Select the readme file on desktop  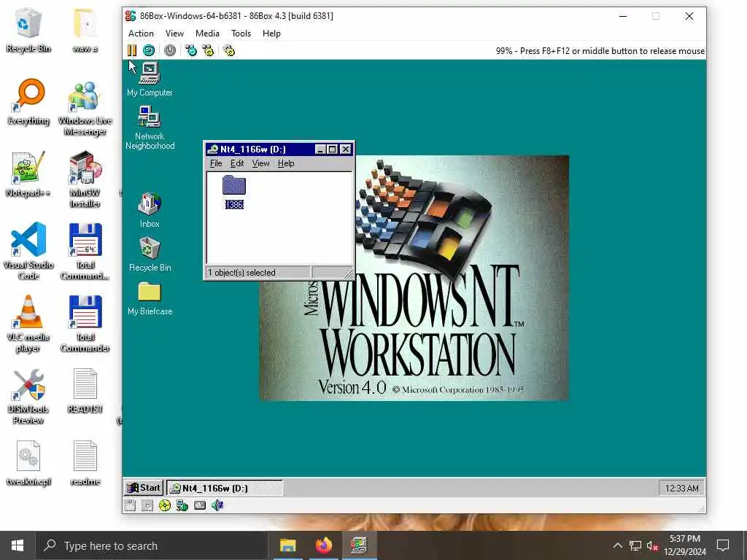click(85, 463)
